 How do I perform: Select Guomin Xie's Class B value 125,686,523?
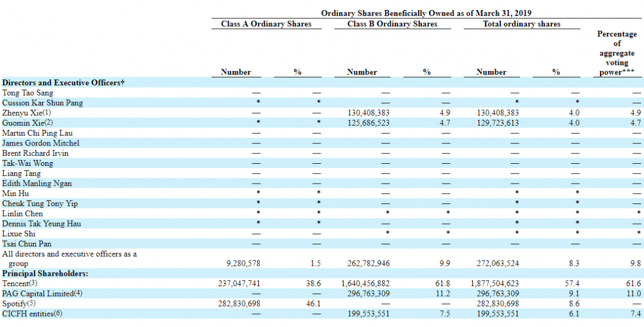(369, 123)
